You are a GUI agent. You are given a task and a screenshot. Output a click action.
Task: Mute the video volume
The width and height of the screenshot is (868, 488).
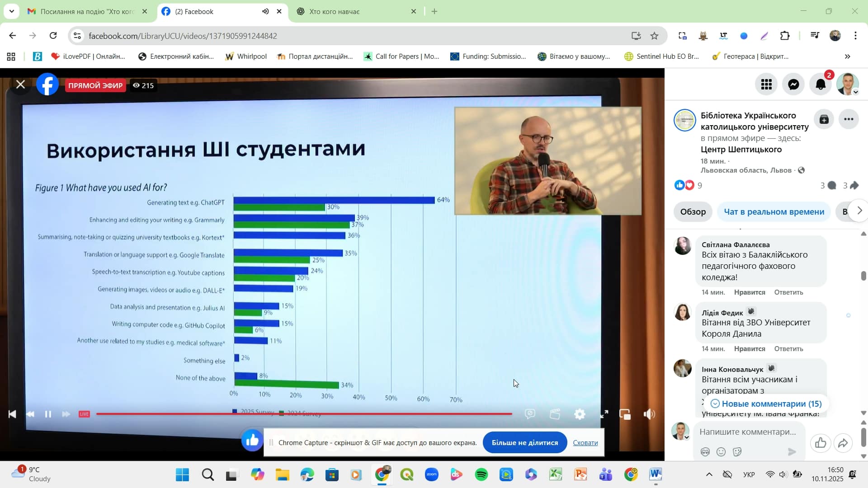[649, 414]
